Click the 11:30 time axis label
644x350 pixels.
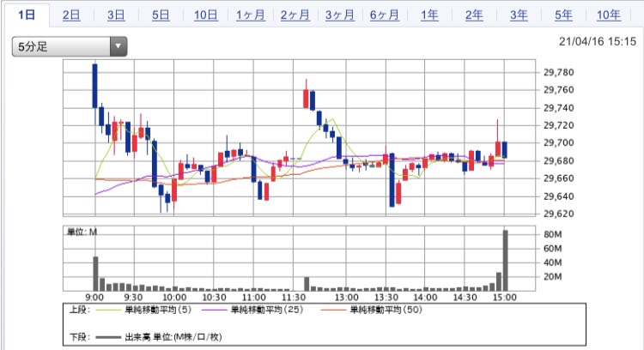tap(294, 298)
